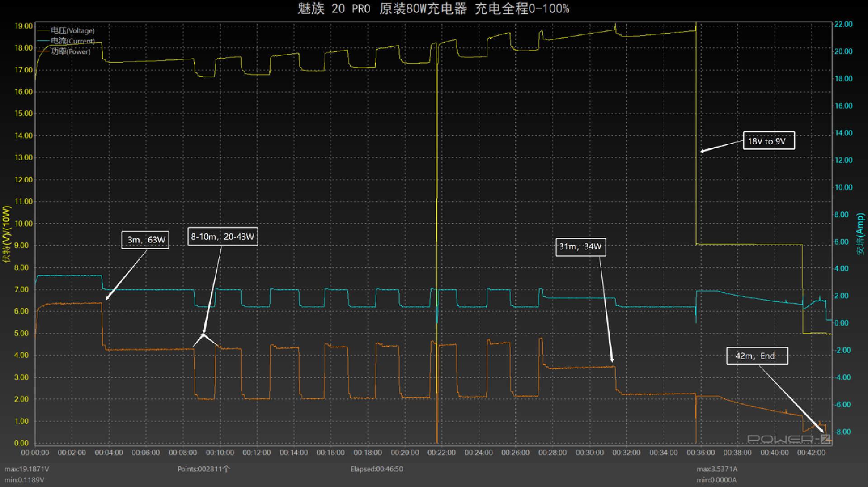Click the 00:22:00 time axis marker
Viewport: 868px width, 487px height.
[441, 453]
